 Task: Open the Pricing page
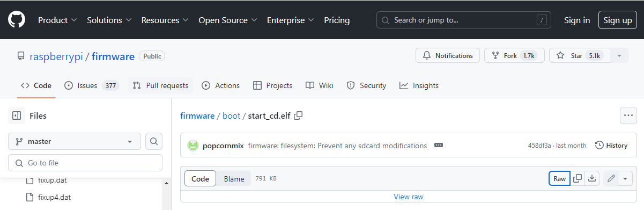[337, 20]
